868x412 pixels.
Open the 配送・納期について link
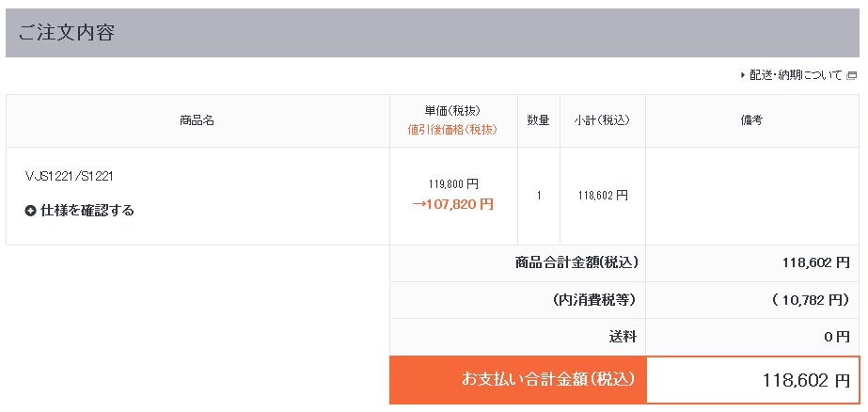click(796, 75)
